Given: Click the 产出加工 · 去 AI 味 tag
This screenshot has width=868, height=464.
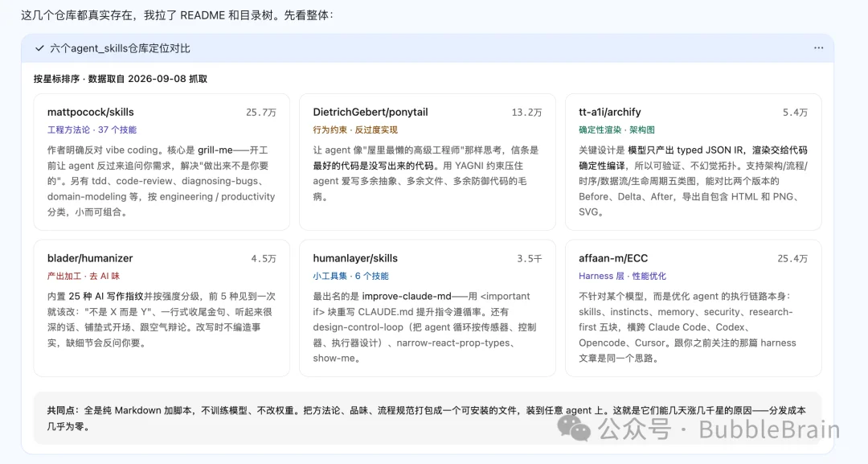Looking at the screenshot, I should coord(84,276).
